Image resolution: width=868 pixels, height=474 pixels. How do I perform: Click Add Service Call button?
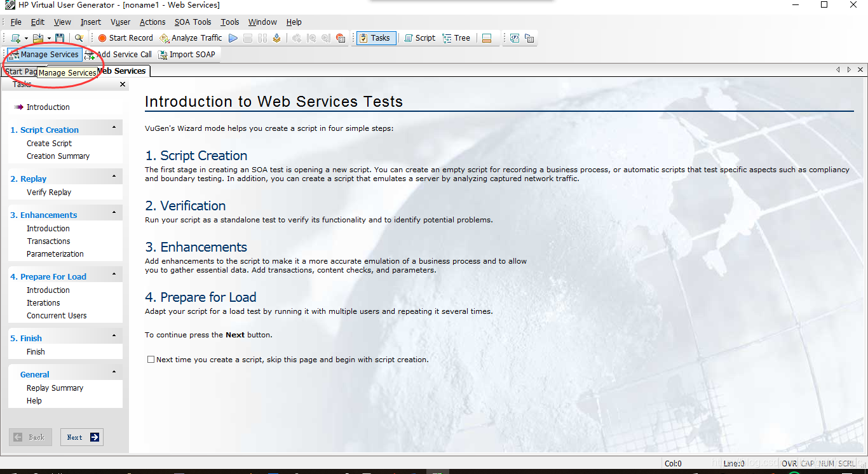[118, 55]
